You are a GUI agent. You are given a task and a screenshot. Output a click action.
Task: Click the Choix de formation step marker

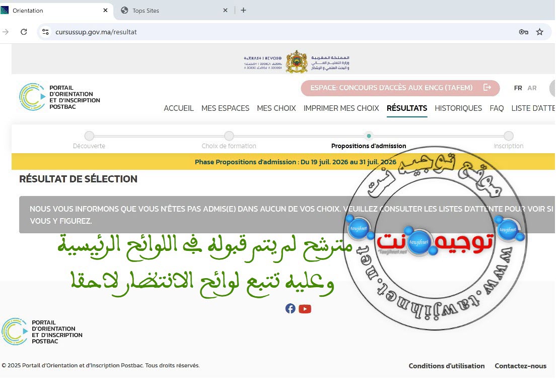pyautogui.click(x=229, y=136)
